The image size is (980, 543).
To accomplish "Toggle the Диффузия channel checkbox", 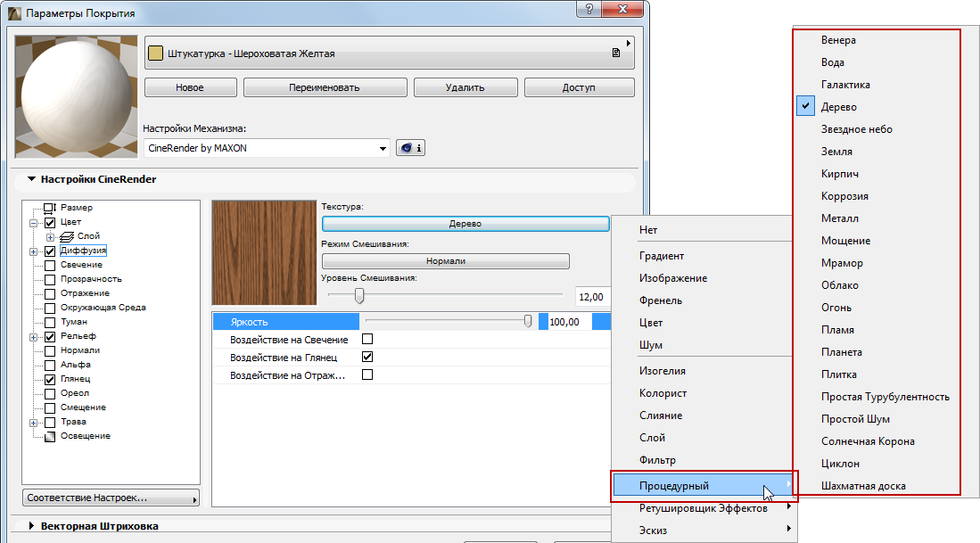I will (50, 251).
